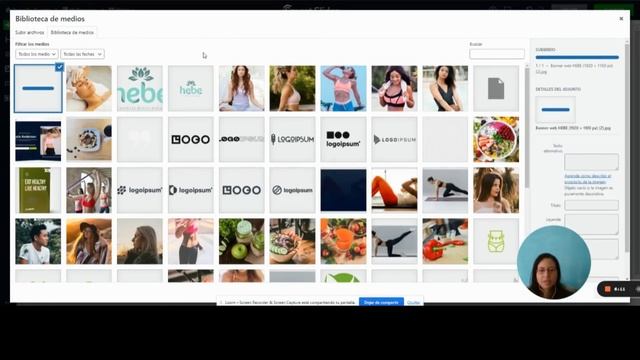The height and width of the screenshot is (360, 640).
Task: Click the Título input field
Action: [591, 205]
